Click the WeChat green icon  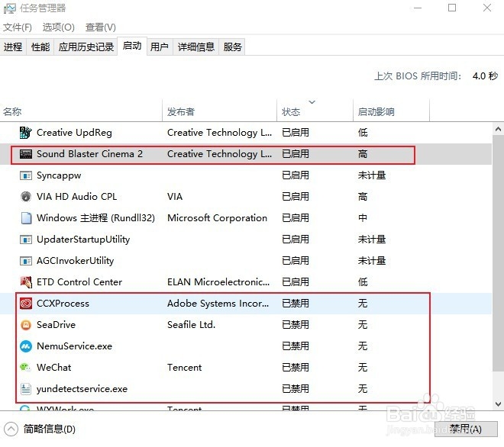25,367
